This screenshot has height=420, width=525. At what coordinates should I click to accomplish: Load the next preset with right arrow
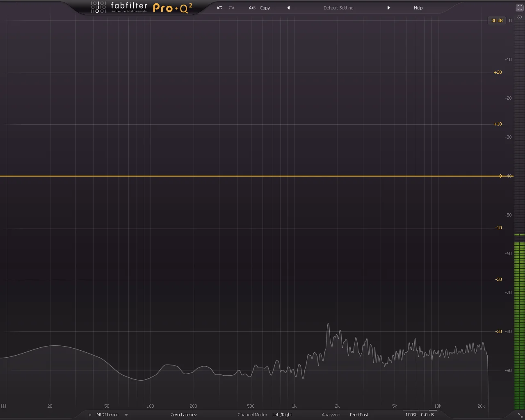pos(388,8)
